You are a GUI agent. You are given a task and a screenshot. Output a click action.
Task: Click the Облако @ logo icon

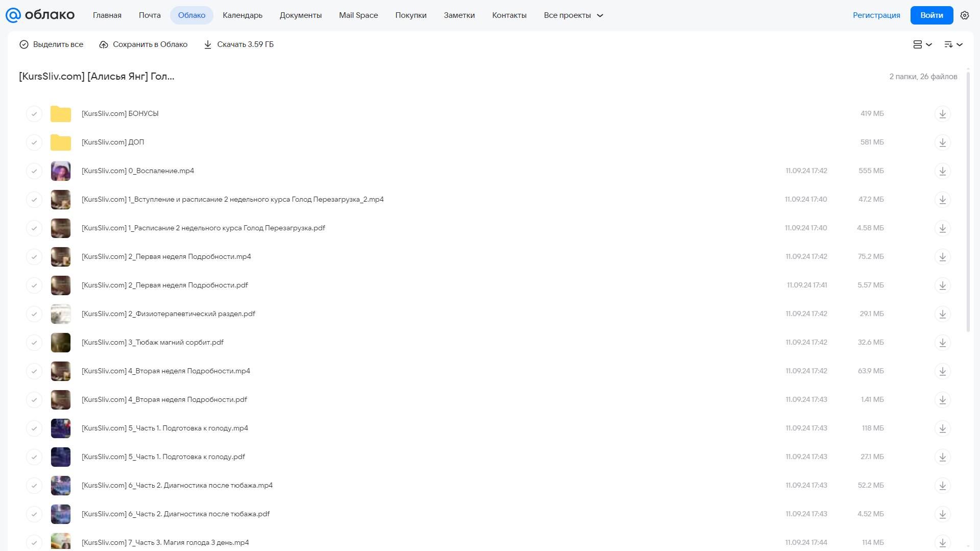click(13, 15)
